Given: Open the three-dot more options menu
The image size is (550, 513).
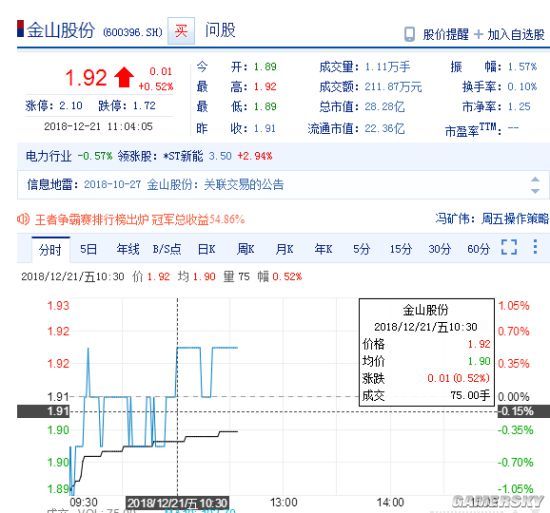Looking at the screenshot, I should 535,247.
